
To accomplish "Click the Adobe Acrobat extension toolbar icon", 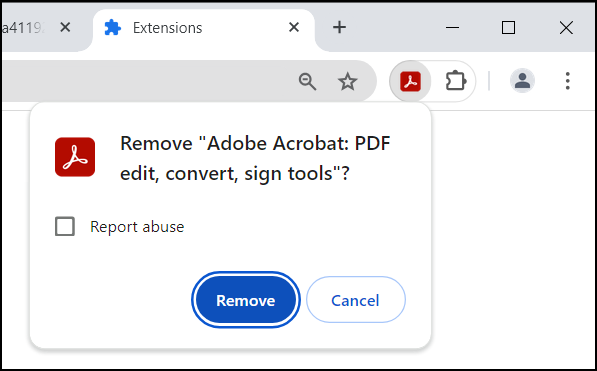I will tap(410, 82).
